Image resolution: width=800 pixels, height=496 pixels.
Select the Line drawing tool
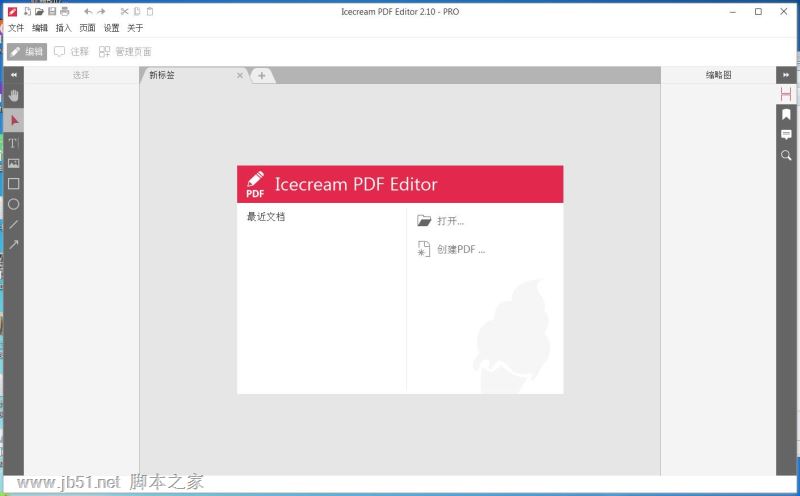[14, 225]
